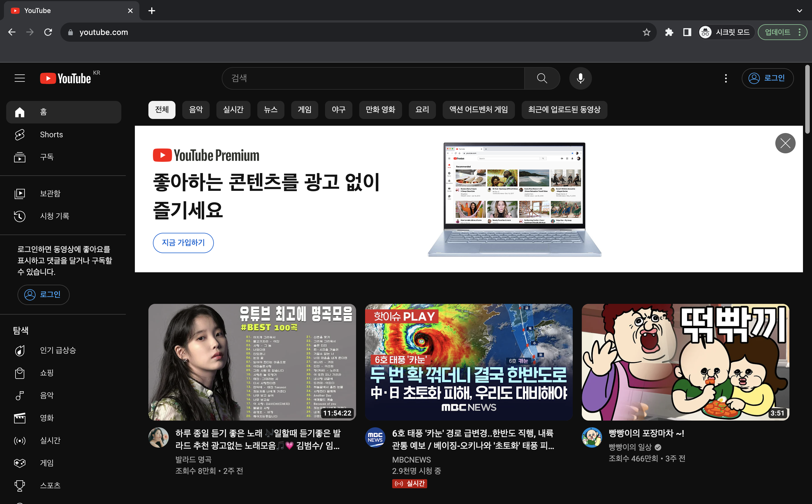The width and height of the screenshot is (812, 504).
Task: Open the MBC NEWS typhoon video thumbnail
Action: (x=468, y=362)
